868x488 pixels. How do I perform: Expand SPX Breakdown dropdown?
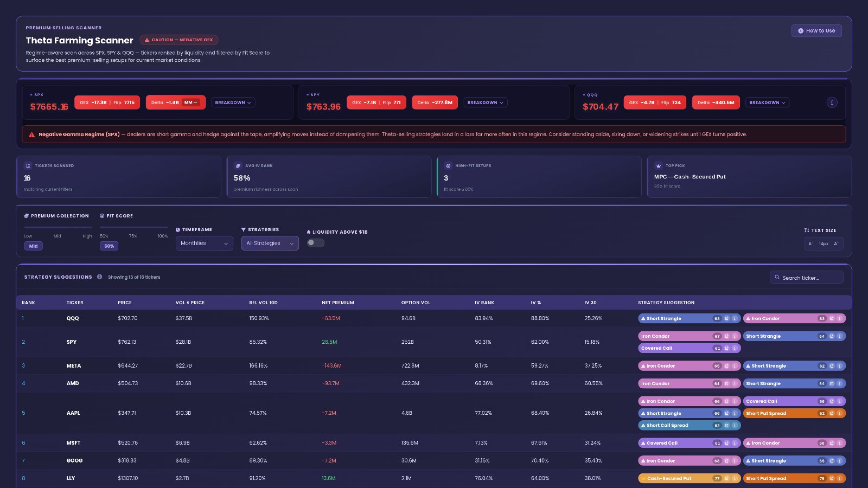233,102
